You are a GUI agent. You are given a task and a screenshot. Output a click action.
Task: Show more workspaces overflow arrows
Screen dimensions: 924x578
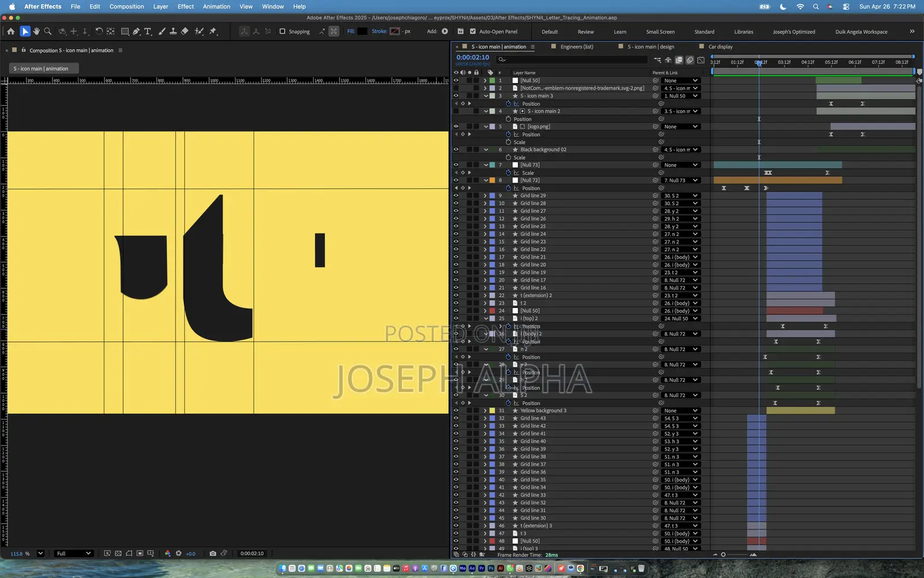point(912,31)
